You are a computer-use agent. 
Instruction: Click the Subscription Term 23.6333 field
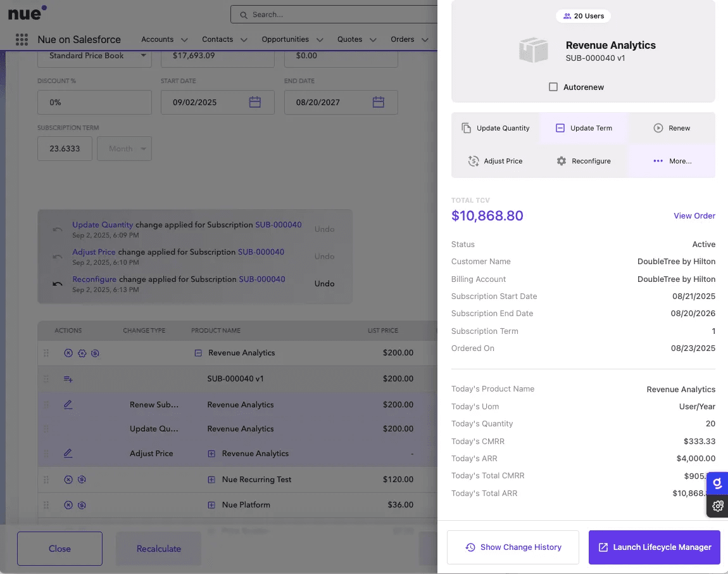pyautogui.click(x=65, y=149)
